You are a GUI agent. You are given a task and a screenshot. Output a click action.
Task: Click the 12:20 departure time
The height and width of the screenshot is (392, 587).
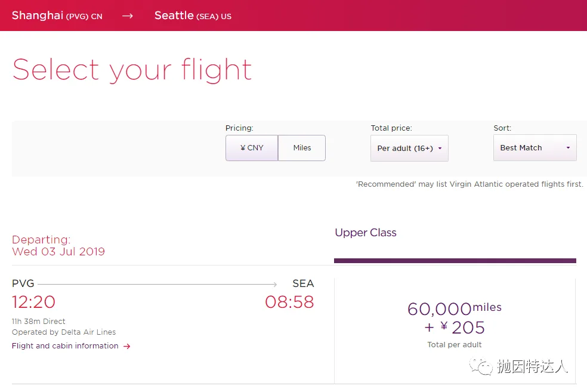point(33,302)
